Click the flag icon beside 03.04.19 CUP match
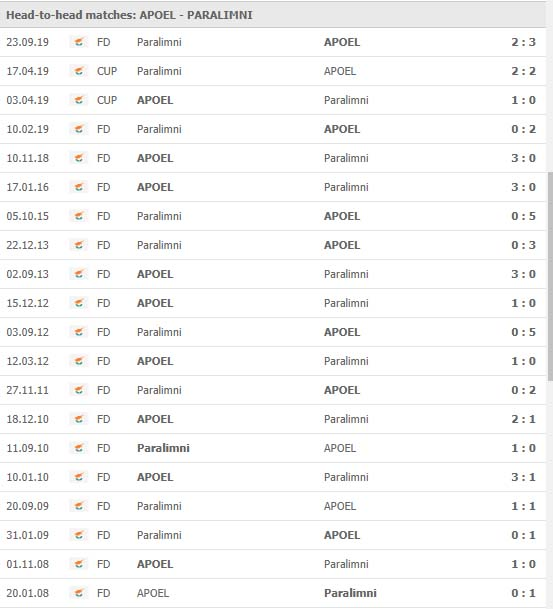Screen dimensions: 553x609 [x=79, y=100]
